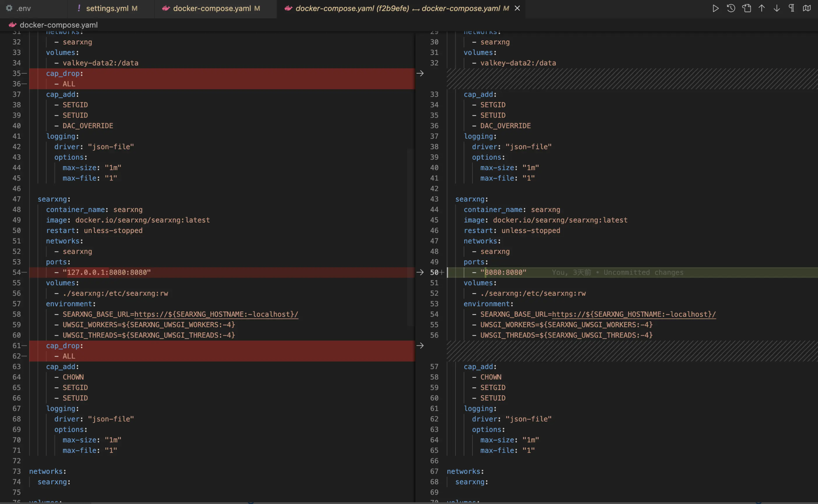Close the docker-compose.yaml diff tab
Image resolution: width=818 pixels, height=504 pixels.
[517, 8]
